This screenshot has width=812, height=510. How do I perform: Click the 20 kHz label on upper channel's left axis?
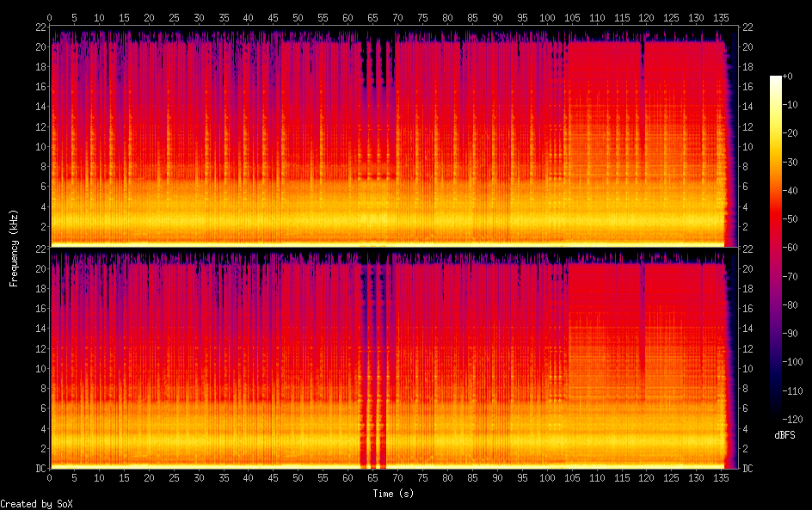pyautogui.click(x=39, y=46)
